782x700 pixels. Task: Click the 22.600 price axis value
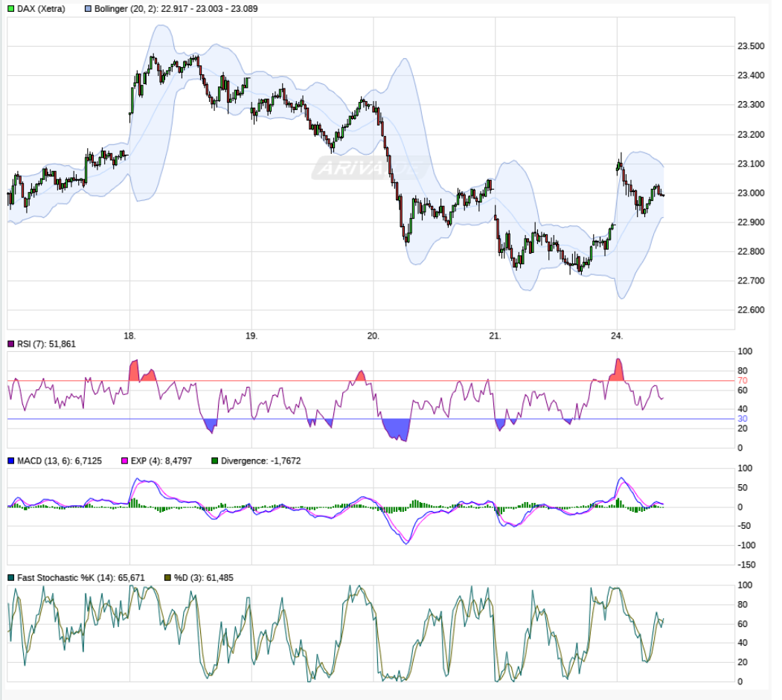(x=751, y=310)
